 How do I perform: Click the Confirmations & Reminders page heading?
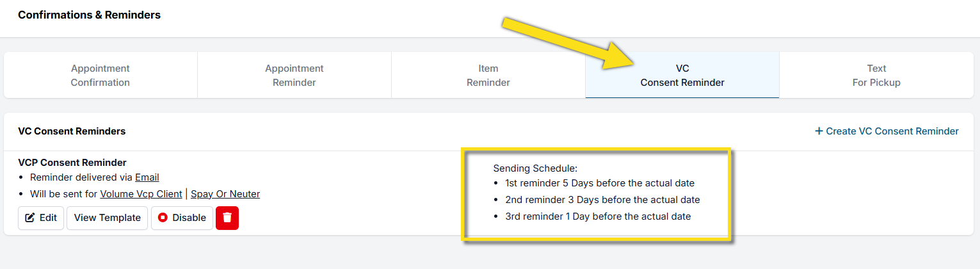point(89,15)
